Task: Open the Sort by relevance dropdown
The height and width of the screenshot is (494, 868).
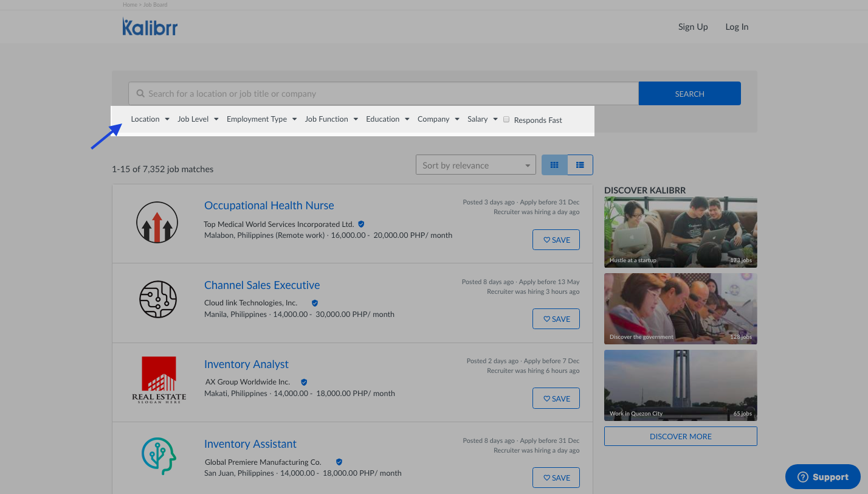Action: pyautogui.click(x=475, y=165)
